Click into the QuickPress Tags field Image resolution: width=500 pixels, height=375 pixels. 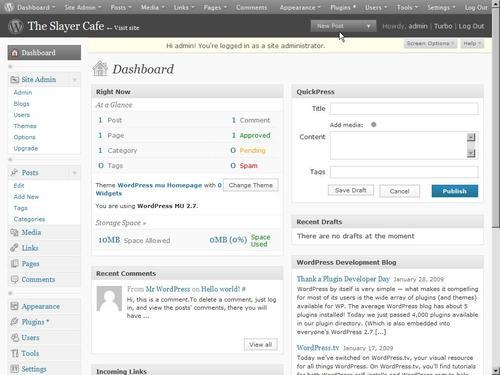404,172
